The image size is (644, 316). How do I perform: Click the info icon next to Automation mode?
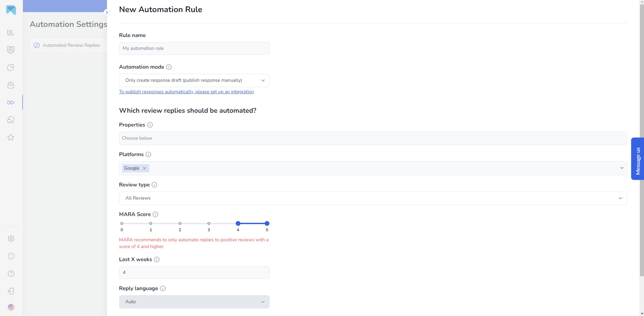tap(169, 67)
